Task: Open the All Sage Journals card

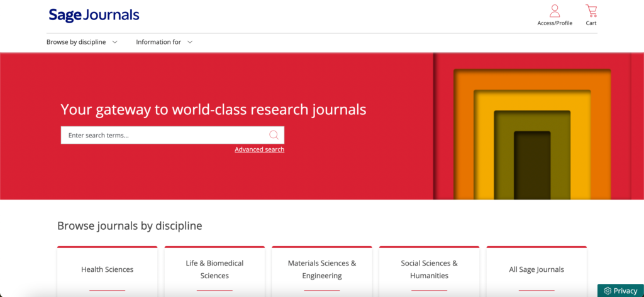Action: (x=536, y=270)
